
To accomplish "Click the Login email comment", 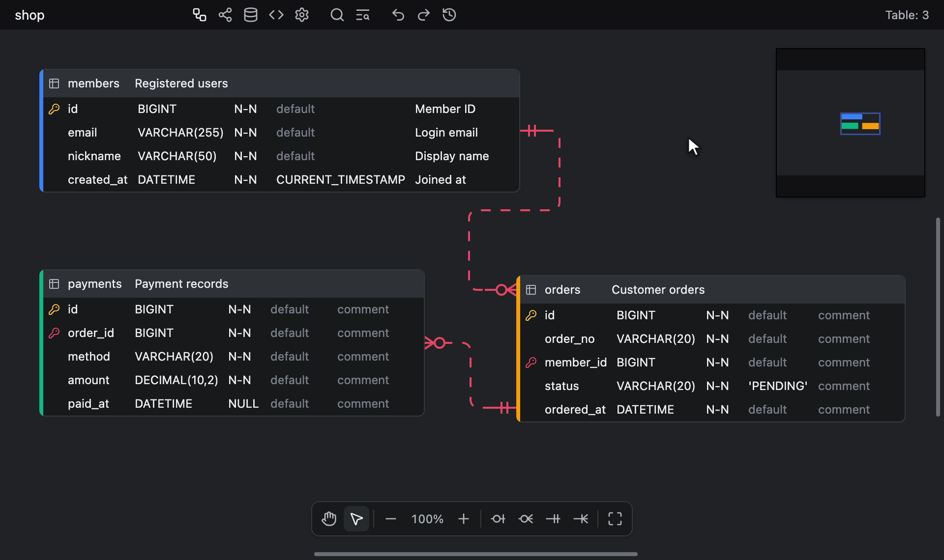I will point(446,133).
